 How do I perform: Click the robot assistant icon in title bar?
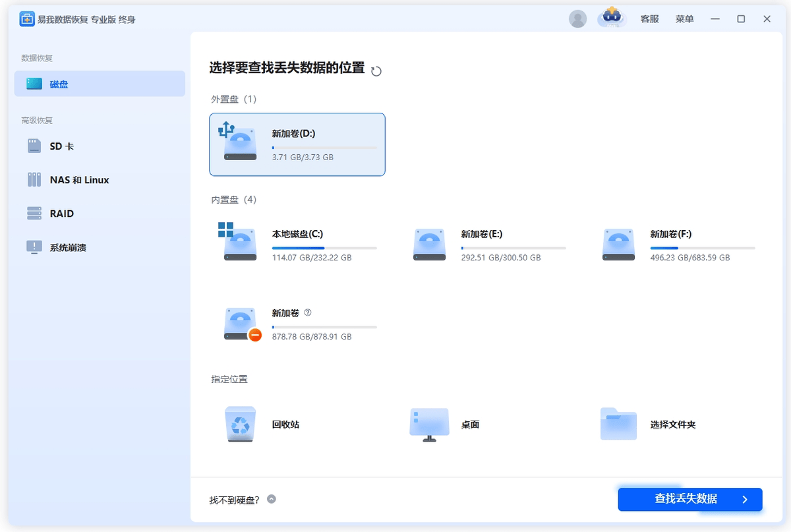pos(611,18)
